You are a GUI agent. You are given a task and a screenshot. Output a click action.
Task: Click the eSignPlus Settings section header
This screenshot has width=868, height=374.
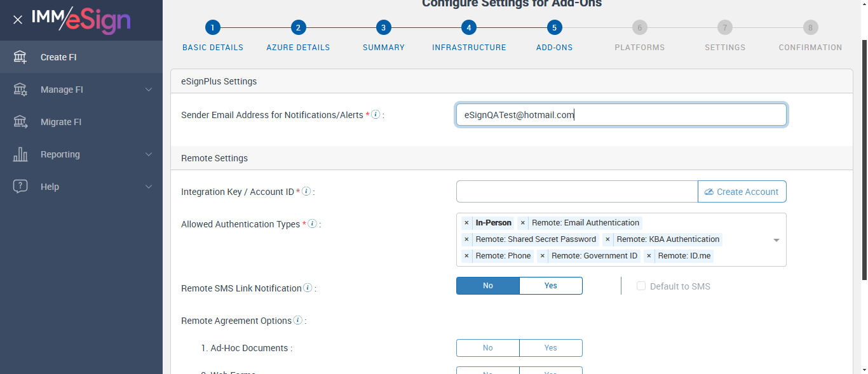(512, 81)
